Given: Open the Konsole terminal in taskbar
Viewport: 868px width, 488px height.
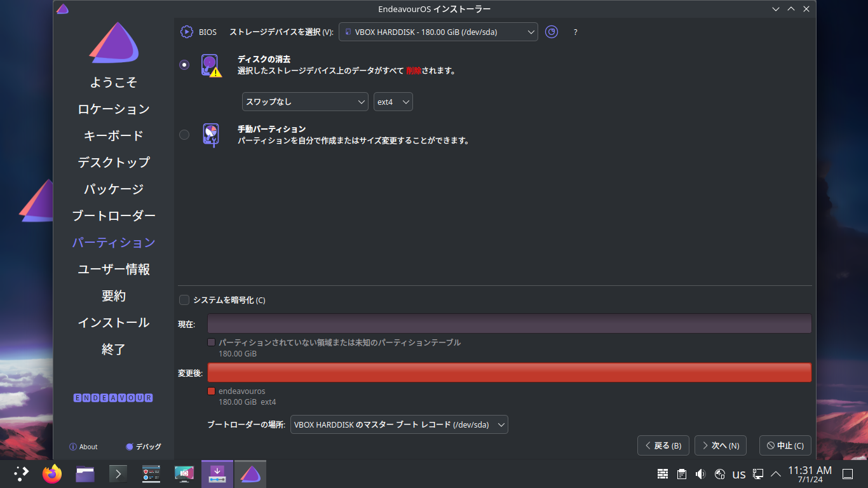Looking at the screenshot, I should (x=118, y=473).
